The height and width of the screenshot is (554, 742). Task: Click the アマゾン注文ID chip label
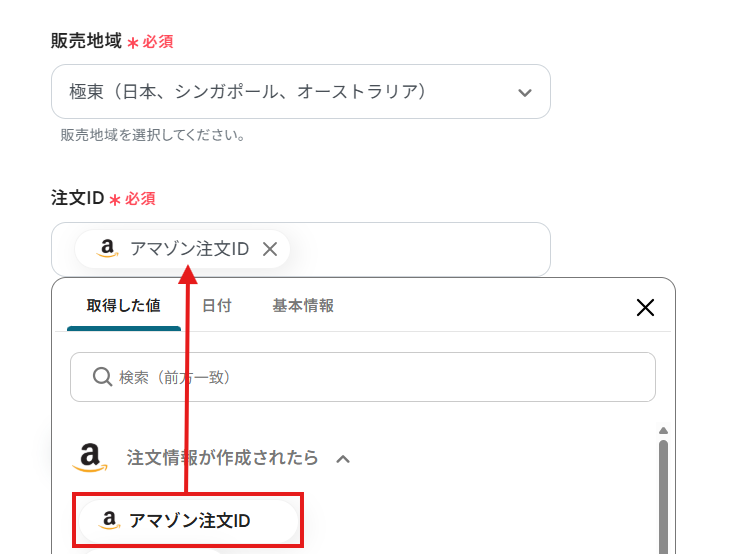(188, 250)
